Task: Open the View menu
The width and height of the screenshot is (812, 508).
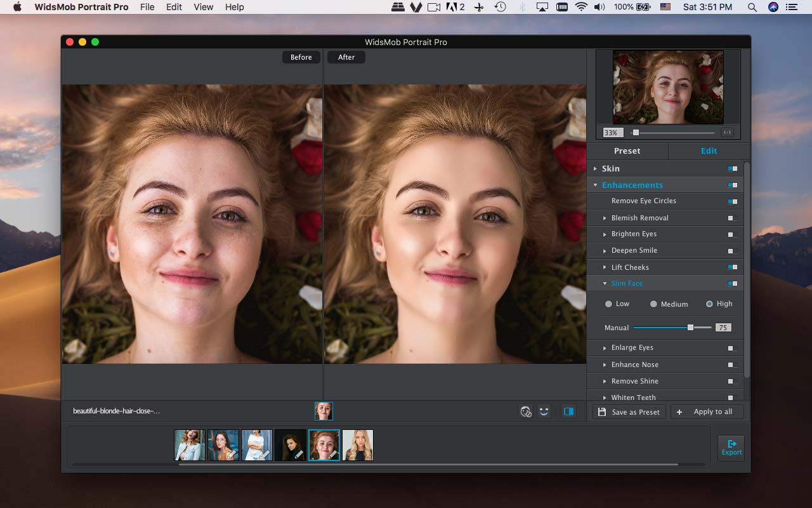Action: (x=203, y=7)
